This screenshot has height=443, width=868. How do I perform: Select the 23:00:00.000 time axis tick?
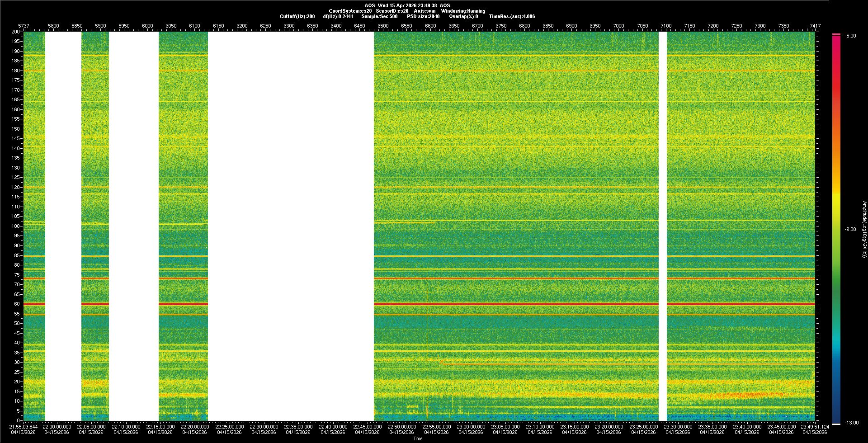click(471, 427)
